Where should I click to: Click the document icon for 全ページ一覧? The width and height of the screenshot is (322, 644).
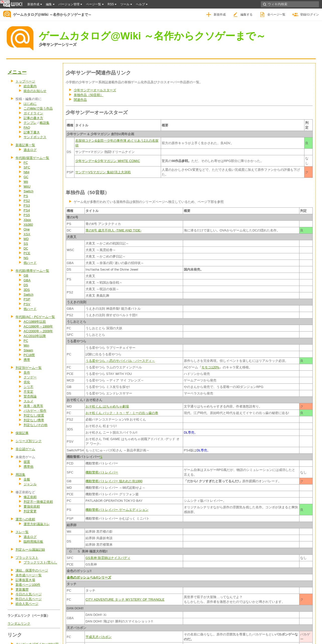coord(262,15)
